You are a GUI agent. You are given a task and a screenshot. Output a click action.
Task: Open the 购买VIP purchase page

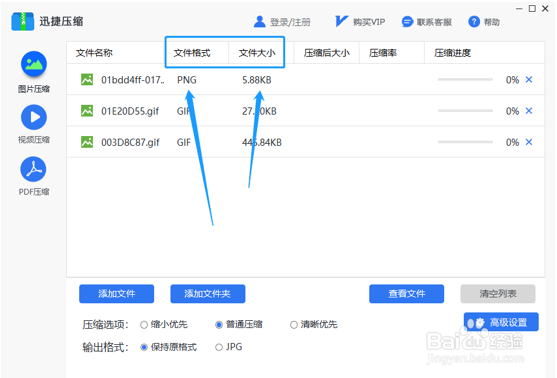(360, 22)
